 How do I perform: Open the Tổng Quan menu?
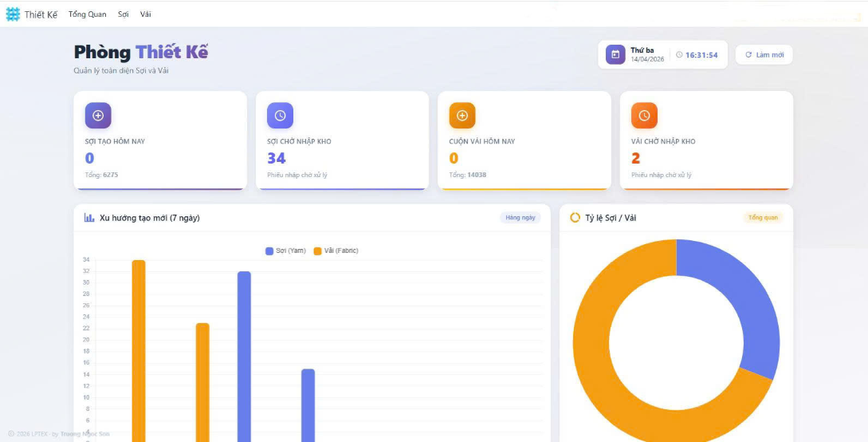[x=87, y=14]
